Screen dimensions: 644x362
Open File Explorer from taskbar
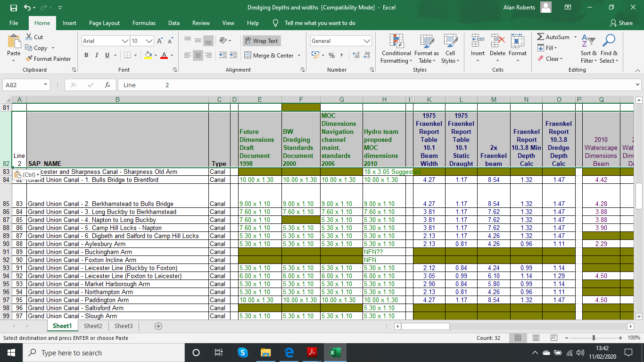click(266, 353)
